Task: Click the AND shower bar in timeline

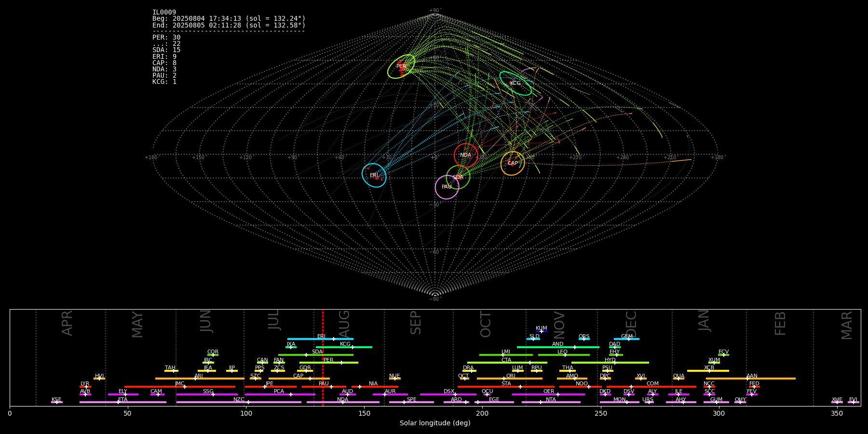Action: [x=558, y=347]
